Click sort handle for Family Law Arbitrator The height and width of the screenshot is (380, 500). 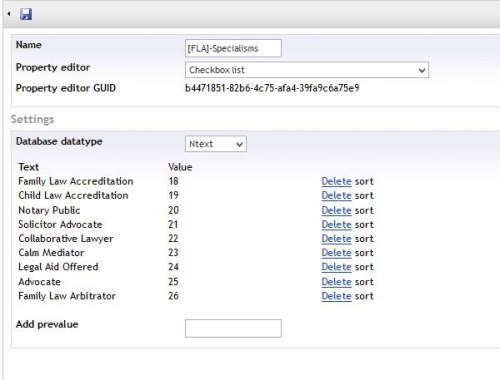(364, 296)
